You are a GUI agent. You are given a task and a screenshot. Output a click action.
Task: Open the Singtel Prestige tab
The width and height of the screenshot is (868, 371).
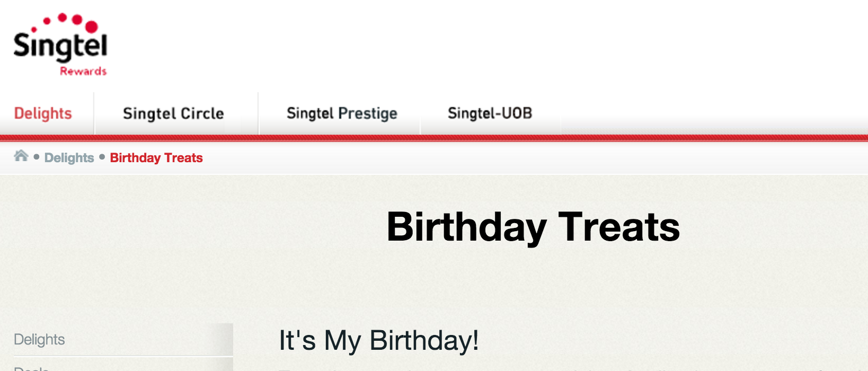(x=342, y=113)
